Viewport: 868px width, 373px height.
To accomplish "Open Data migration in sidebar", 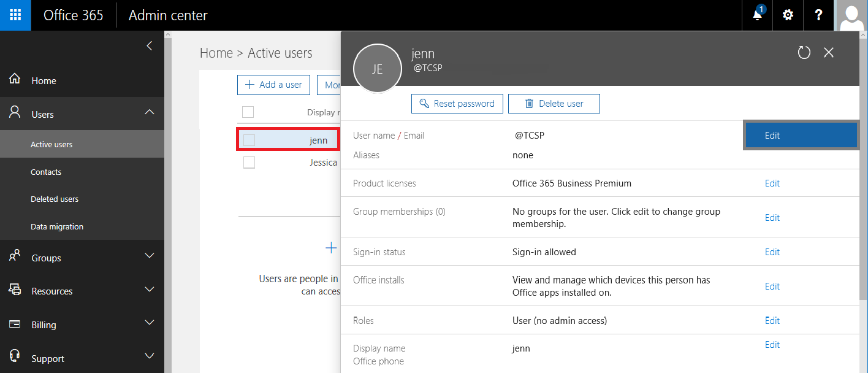I will click(57, 227).
